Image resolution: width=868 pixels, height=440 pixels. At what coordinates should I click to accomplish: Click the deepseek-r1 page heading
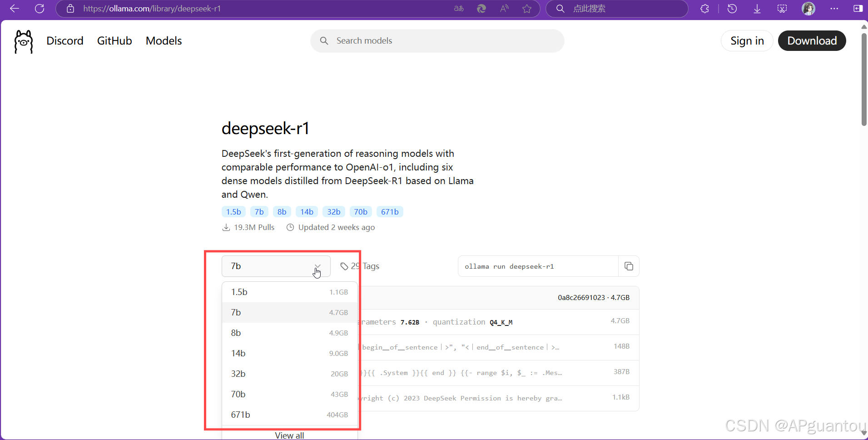pos(265,129)
